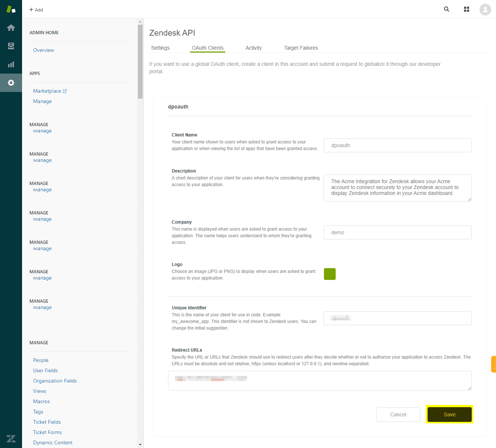Click the green logo image swatch
Screen dimensions: 496x448
[330, 274]
